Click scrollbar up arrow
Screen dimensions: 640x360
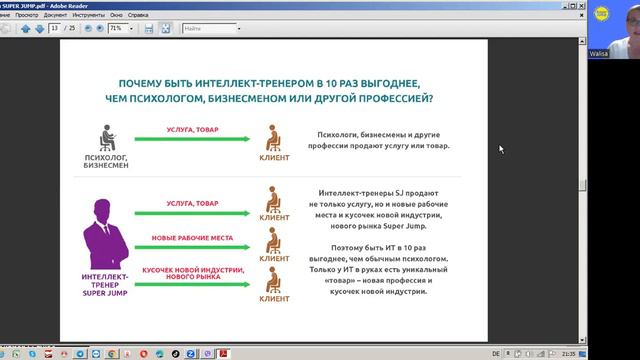pyautogui.click(x=582, y=41)
